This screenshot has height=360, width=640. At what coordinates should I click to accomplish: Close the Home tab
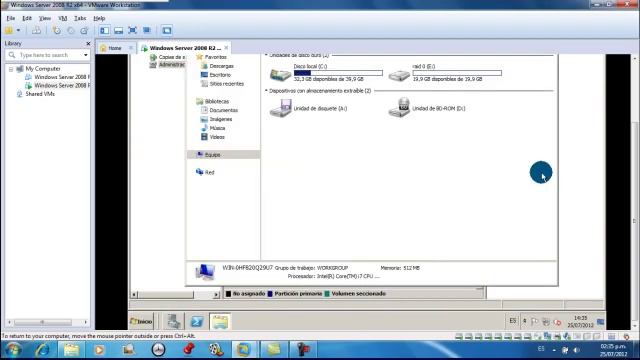coord(131,48)
